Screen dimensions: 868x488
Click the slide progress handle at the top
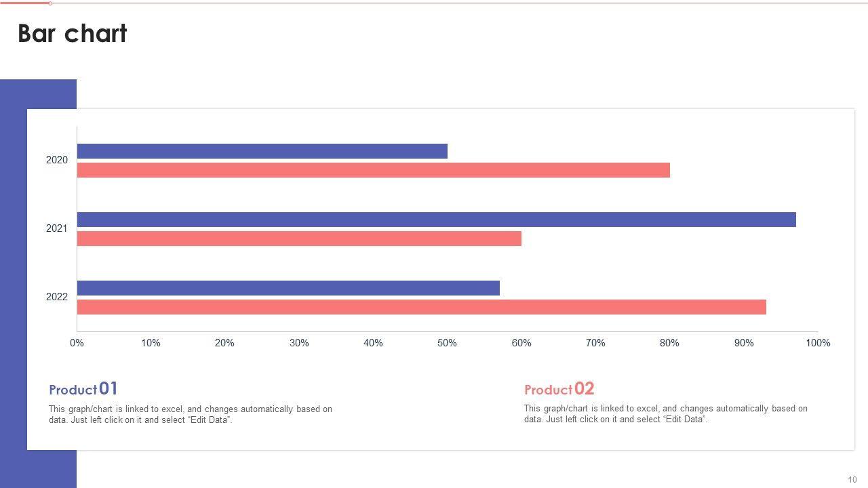coord(50,3)
